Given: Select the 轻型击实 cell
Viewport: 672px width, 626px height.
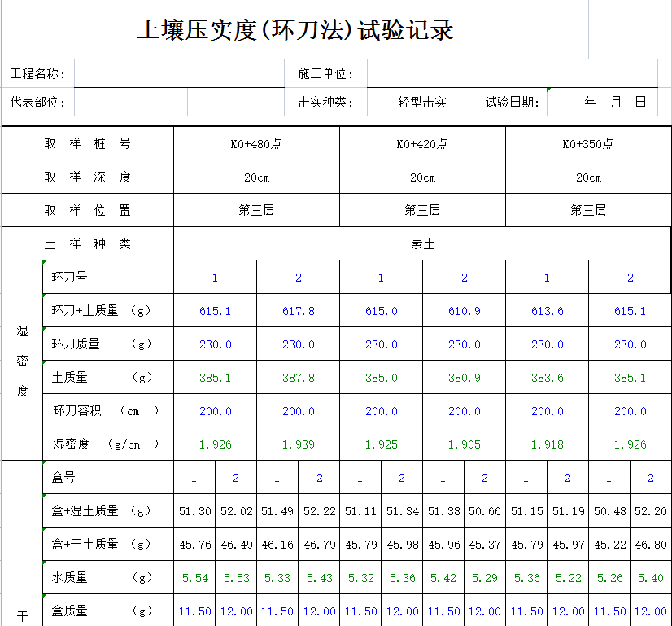Looking at the screenshot, I should tap(421, 103).
